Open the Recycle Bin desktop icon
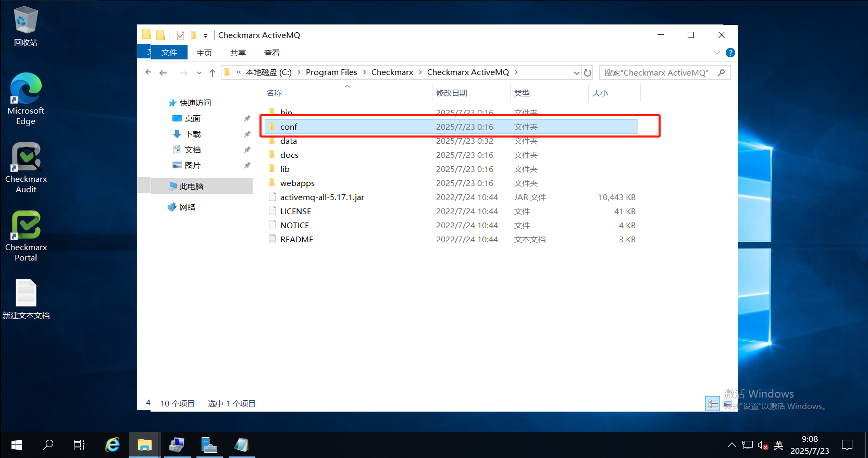Screen dimensions: 868x458 click(x=26, y=26)
